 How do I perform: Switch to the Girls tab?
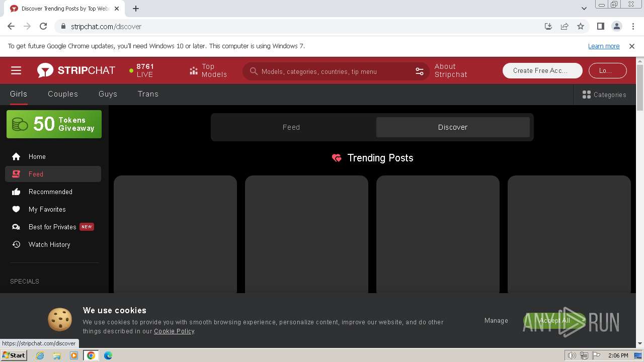(x=19, y=94)
